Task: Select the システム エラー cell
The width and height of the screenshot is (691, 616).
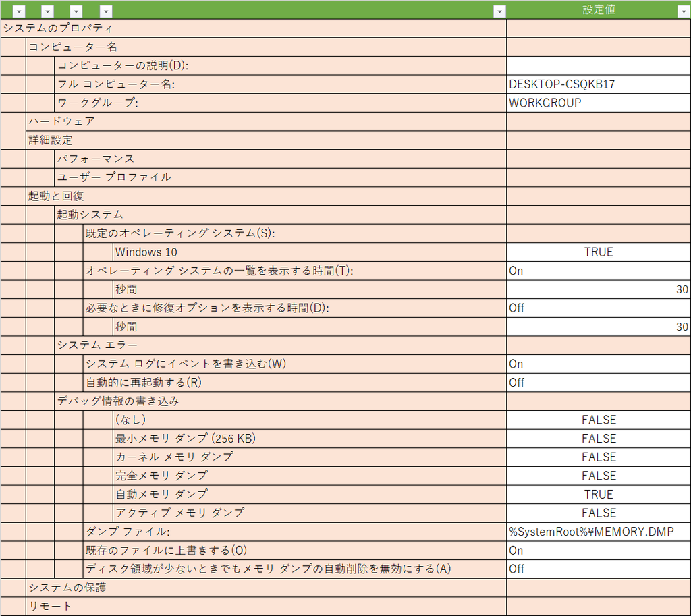Action: (280, 345)
